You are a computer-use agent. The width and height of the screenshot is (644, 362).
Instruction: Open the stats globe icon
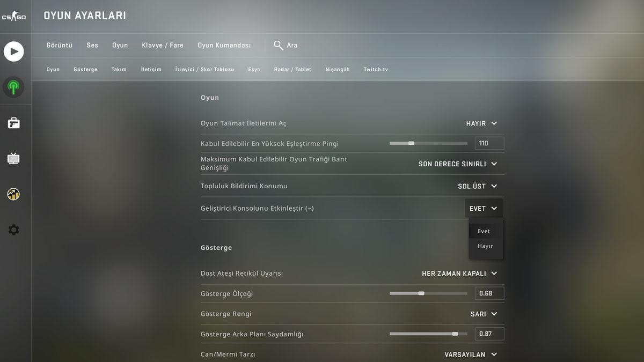click(13, 194)
